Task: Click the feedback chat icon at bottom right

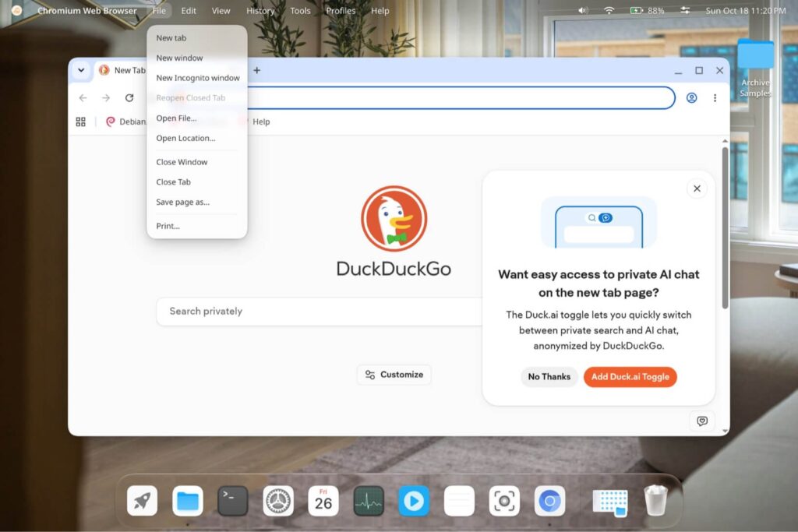Action: [x=702, y=421]
